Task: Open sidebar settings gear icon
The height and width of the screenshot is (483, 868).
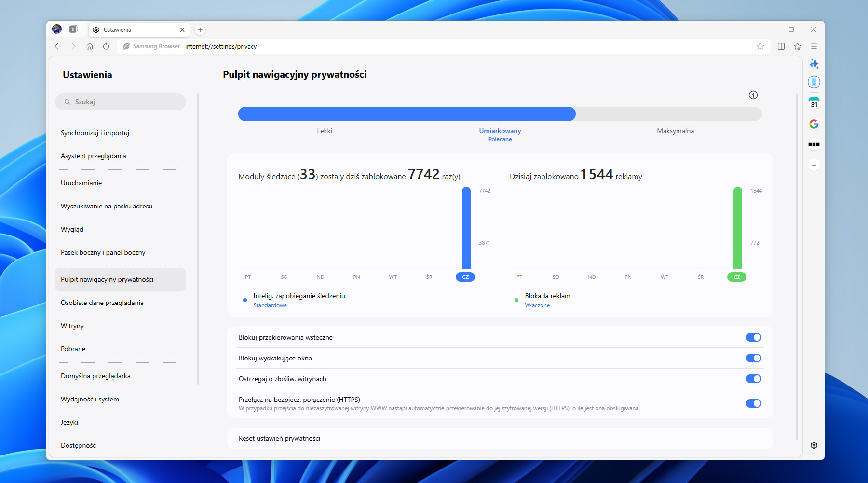Action: (814, 445)
